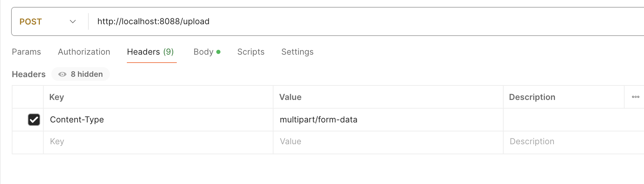Edit the multipart/form-data value cell
Screen dimensions: 644x184
[x=318, y=120]
